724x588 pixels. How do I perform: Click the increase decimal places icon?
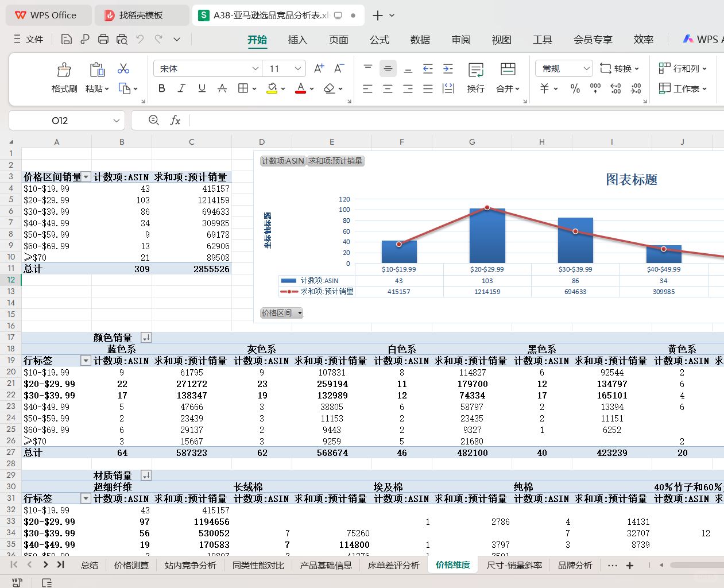point(615,88)
